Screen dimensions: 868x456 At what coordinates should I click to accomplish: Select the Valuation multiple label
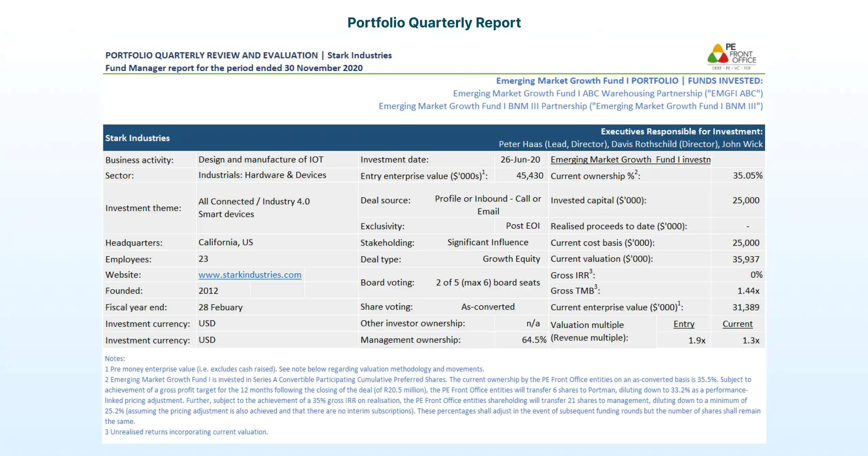pyautogui.click(x=589, y=331)
